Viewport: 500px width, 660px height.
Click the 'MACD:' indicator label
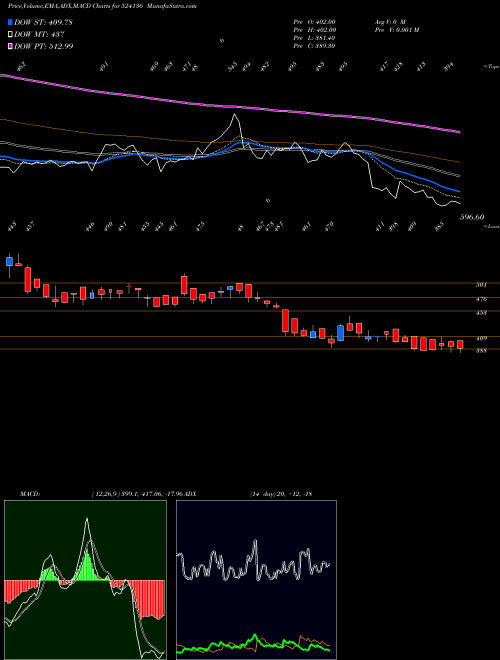(29, 494)
